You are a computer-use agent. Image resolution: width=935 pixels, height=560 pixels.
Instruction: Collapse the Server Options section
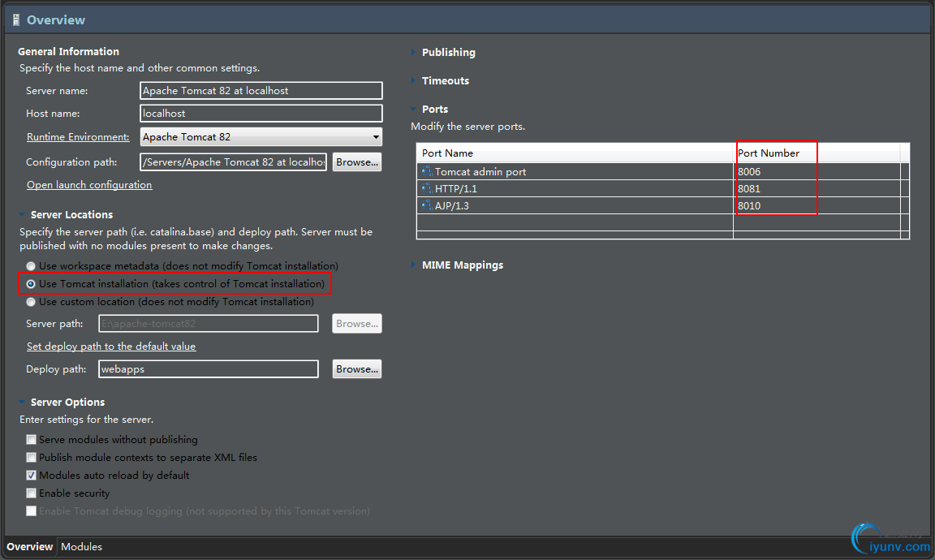point(22,403)
